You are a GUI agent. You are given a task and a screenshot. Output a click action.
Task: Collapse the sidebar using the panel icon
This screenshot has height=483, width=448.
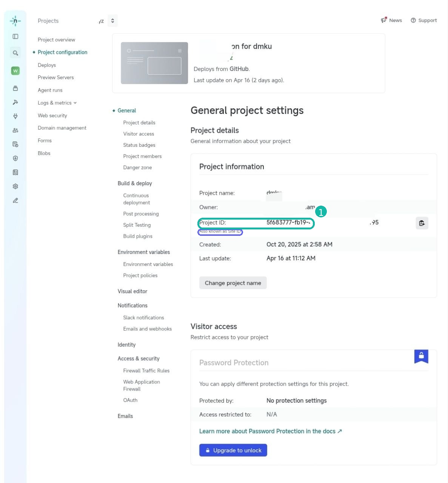click(x=15, y=36)
